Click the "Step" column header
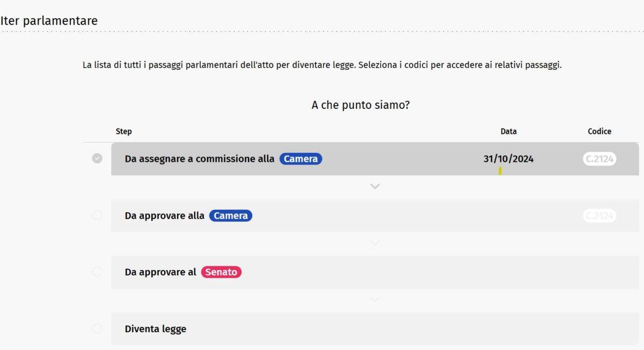 pyautogui.click(x=124, y=131)
